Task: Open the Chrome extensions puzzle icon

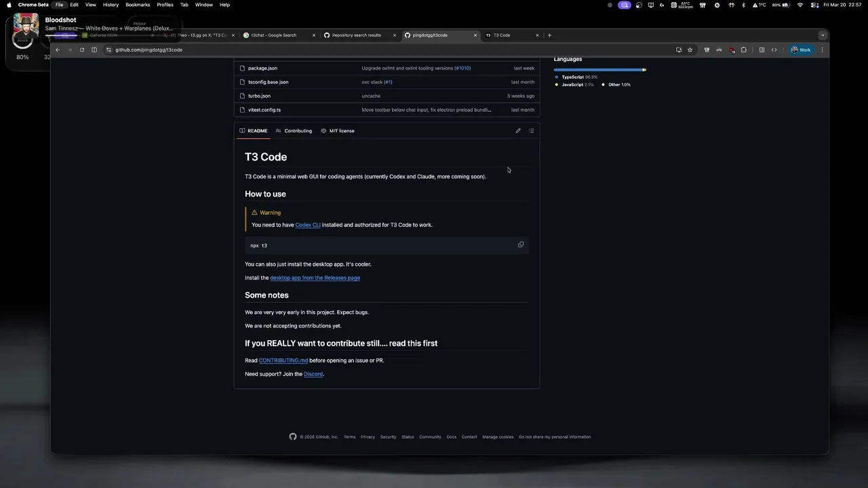Action: coord(744,49)
